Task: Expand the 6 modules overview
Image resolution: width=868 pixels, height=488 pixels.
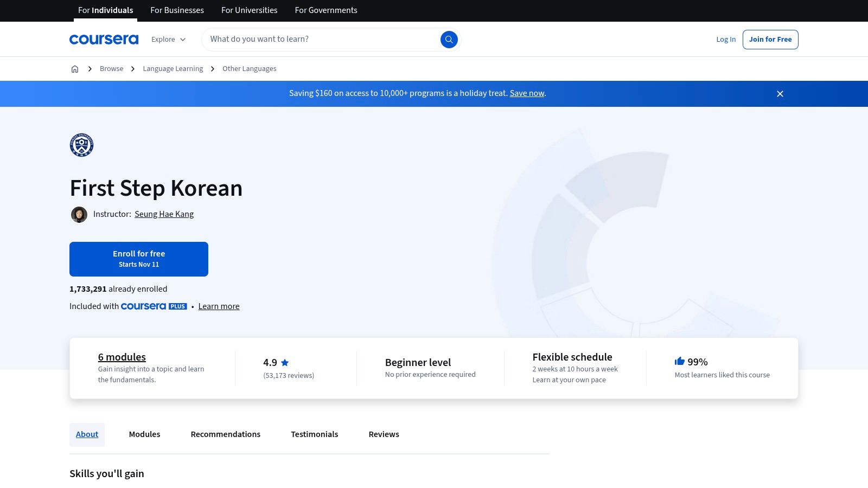Action: pyautogui.click(x=122, y=357)
